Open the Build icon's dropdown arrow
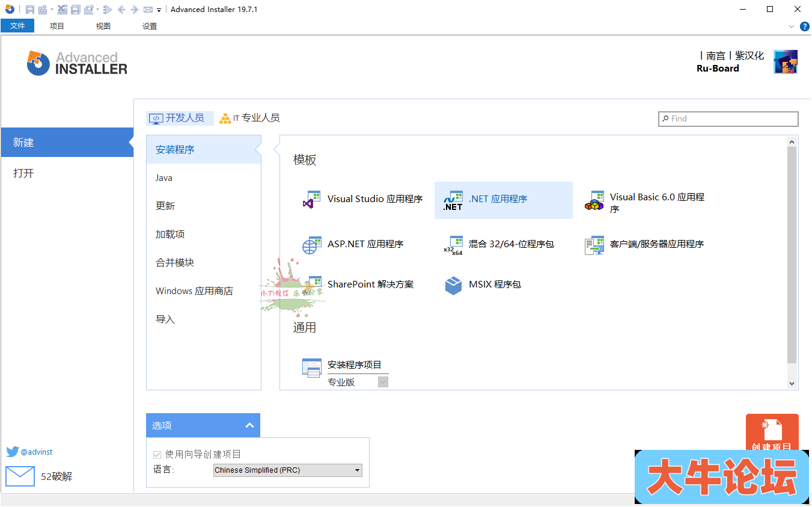Screen dimensions: 812x507 pos(52,9)
